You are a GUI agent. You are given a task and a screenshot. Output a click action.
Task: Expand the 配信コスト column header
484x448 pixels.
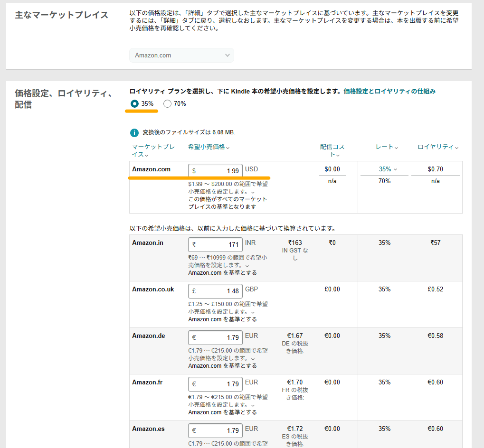(x=332, y=150)
